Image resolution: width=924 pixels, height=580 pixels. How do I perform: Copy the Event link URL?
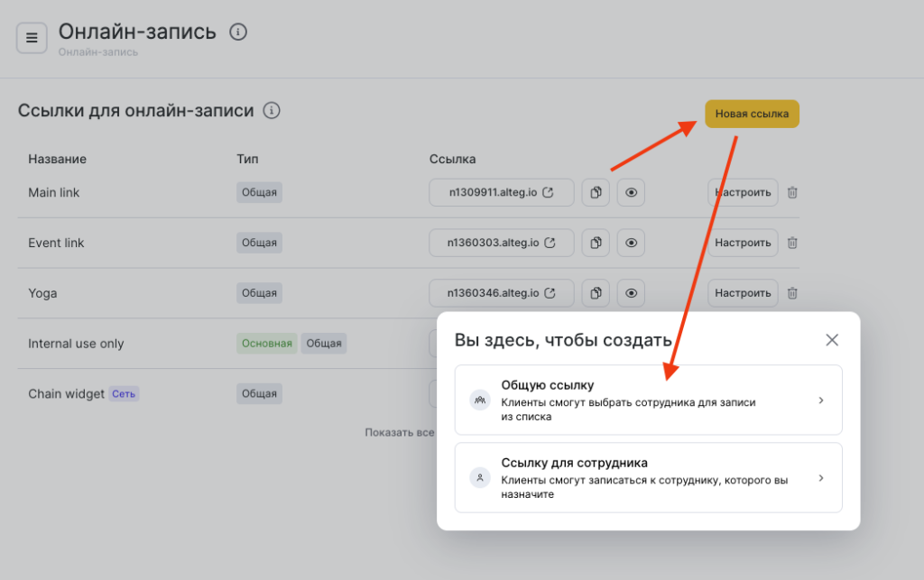tap(596, 243)
